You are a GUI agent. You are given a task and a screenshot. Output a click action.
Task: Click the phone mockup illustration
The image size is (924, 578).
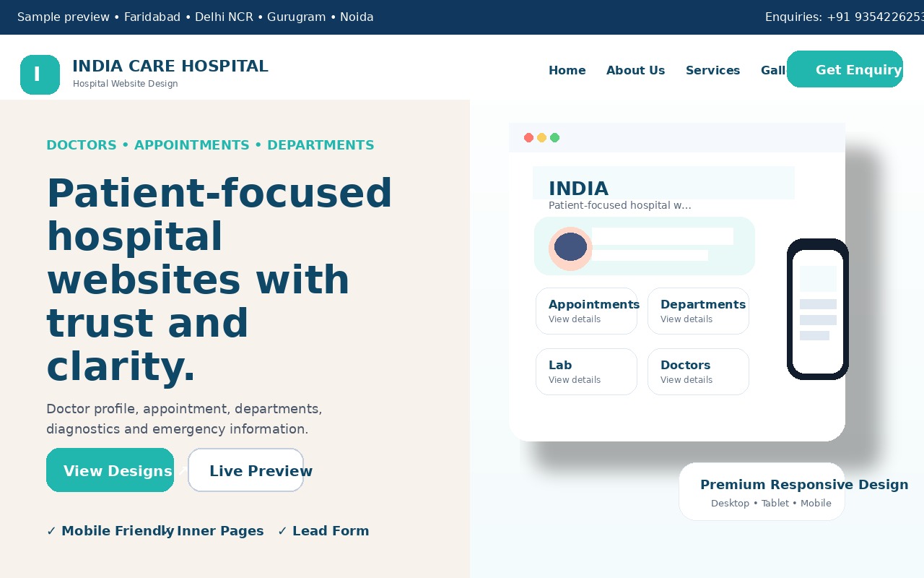tap(818, 309)
